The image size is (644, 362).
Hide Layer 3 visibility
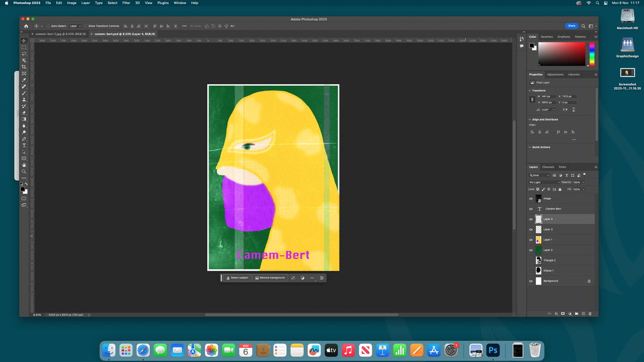click(x=530, y=229)
